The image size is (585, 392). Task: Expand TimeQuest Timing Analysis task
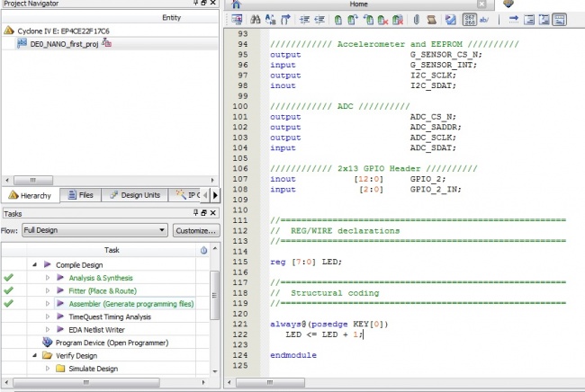pos(48,316)
